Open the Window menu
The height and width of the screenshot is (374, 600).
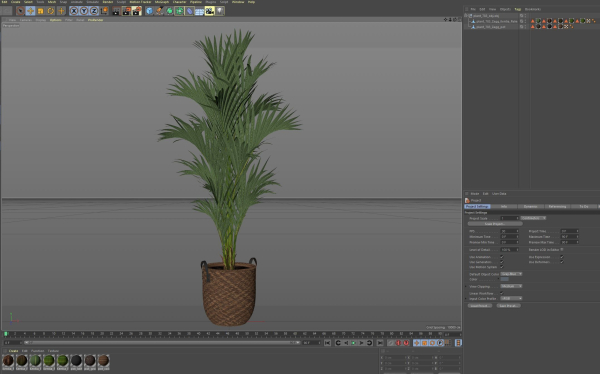[x=238, y=2]
